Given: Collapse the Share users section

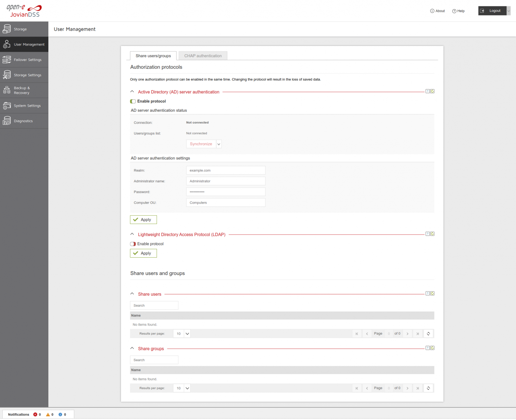Looking at the screenshot, I should pos(132,294).
